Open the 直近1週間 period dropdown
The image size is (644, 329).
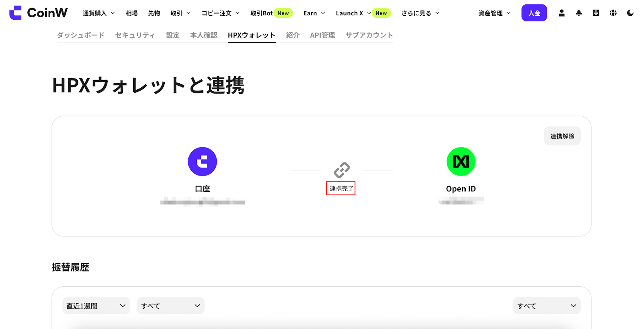(x=96, y=306)
